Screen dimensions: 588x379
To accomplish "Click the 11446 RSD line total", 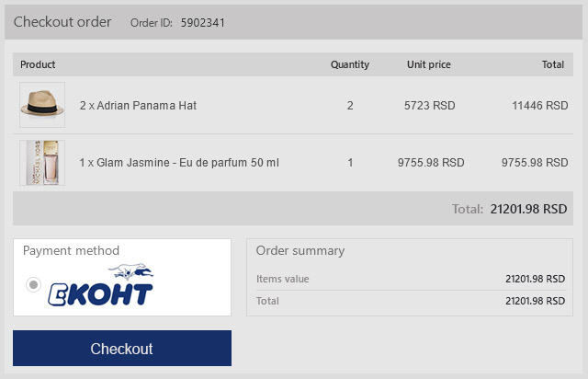I will point(539,106).
